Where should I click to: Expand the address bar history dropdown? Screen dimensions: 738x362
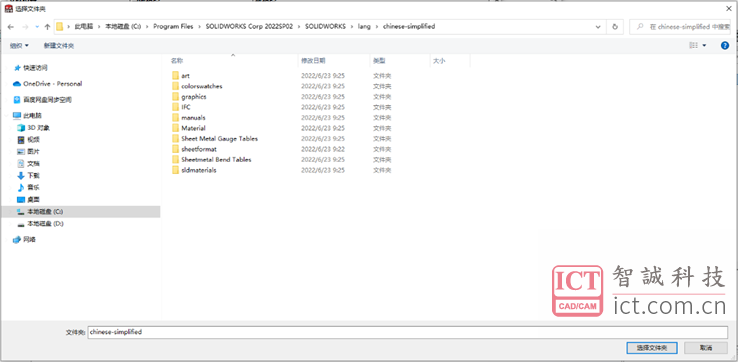[598, 27]
